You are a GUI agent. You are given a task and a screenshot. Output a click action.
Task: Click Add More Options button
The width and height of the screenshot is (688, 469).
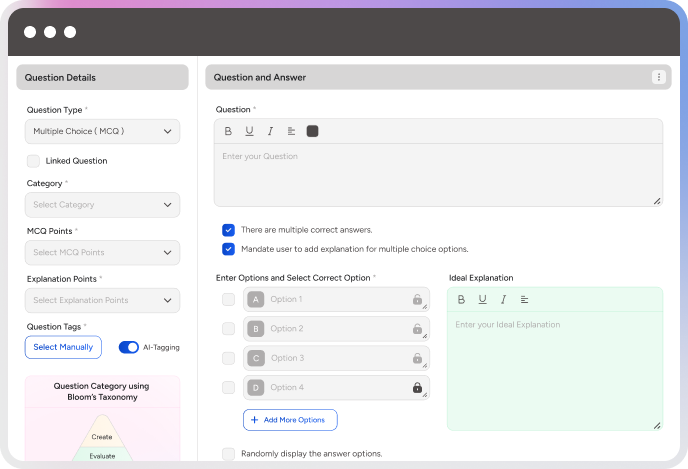pos(290,420)
